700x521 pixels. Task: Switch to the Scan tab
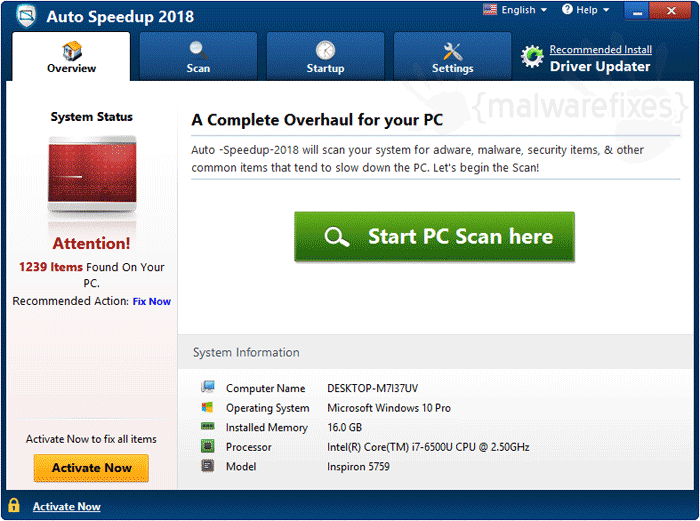coord(198,56)
